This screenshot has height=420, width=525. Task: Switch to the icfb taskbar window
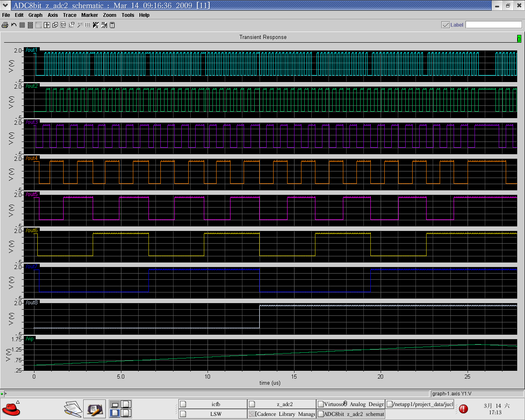pos(213,404)
